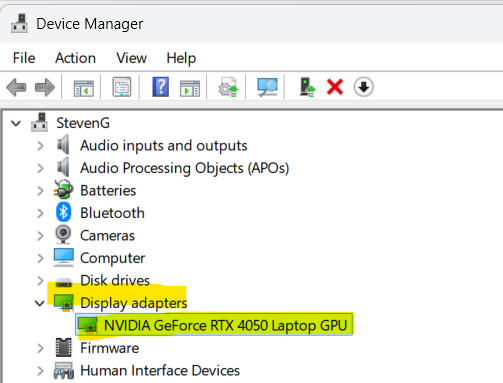Viewport: 503px width, 383px height.
Task: Expand the Bluetooth chevron
Action: [x=40, y=213]
